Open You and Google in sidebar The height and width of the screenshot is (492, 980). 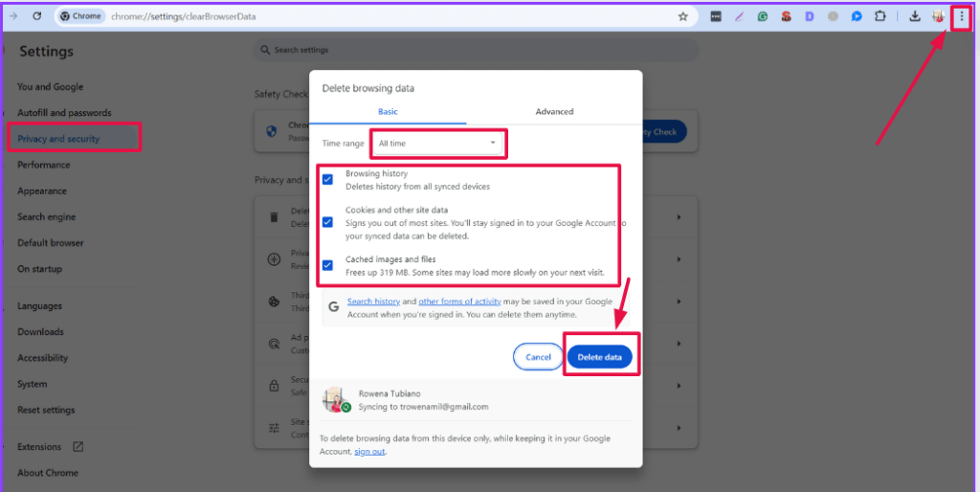coord(50,87)
